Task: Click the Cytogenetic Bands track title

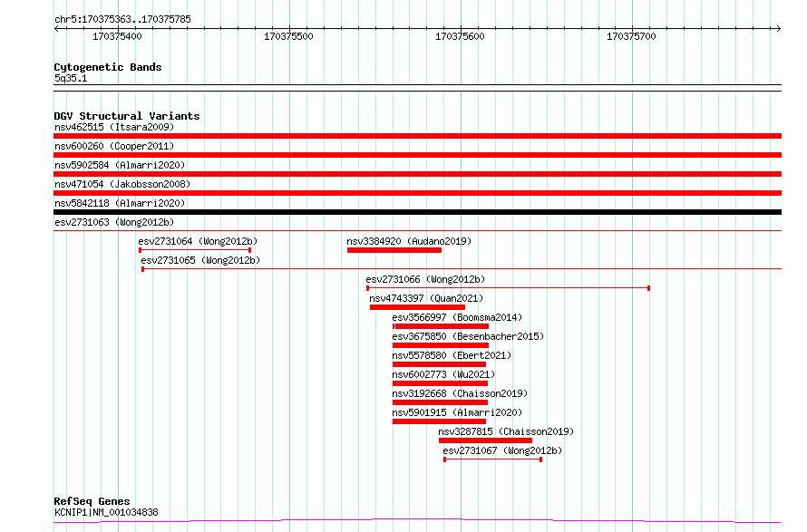Action: tap(108, 67)
